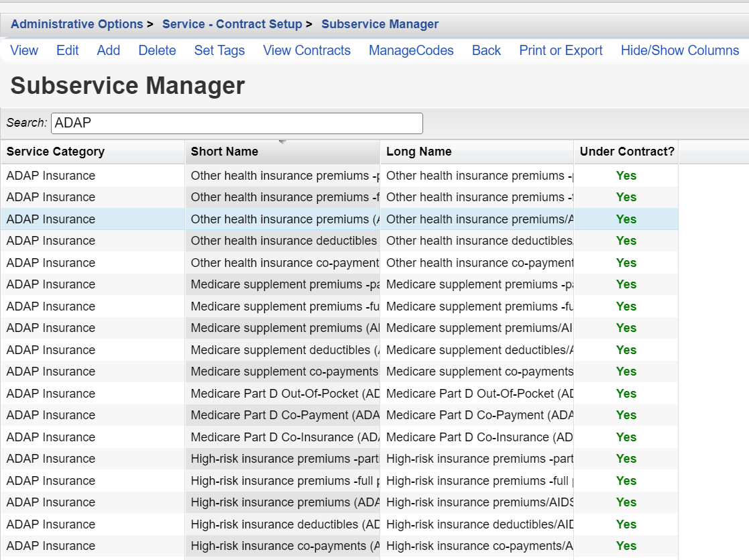The height and width of the screenshot is (560, 749).
Task: Click long name High-risk insurance co-payments/A
Action: 479,546
